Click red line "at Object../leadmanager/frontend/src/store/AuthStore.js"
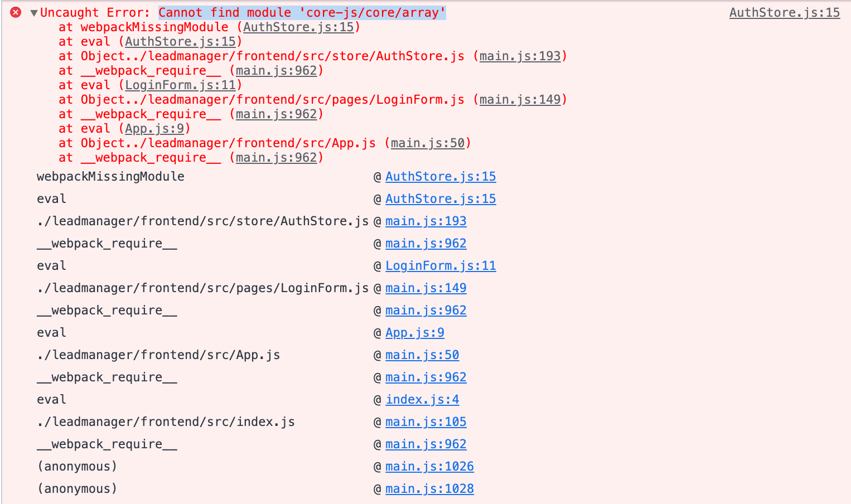Screen dimensions: 851x504 pyautogui.click(x=262, y=56)
